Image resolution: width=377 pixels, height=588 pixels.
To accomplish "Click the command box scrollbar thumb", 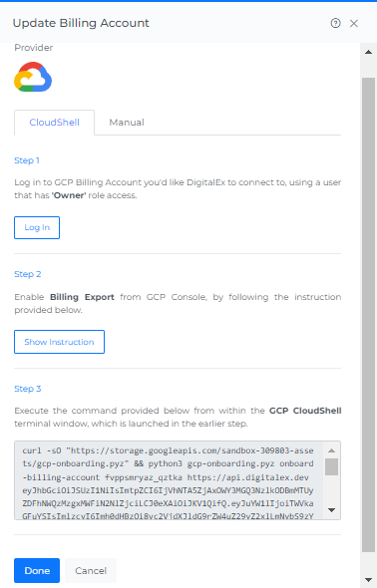I will [x=331, y=466].
